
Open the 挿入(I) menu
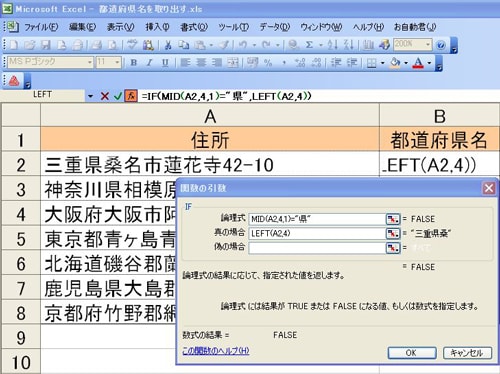click(157, 27)
